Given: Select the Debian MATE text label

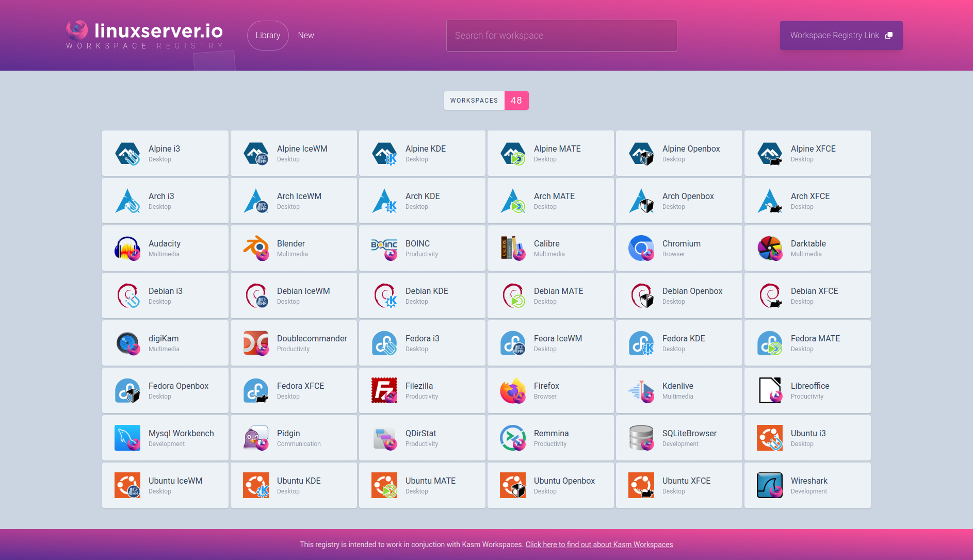Looking at the screenshot, I should (x=559, y=291).
